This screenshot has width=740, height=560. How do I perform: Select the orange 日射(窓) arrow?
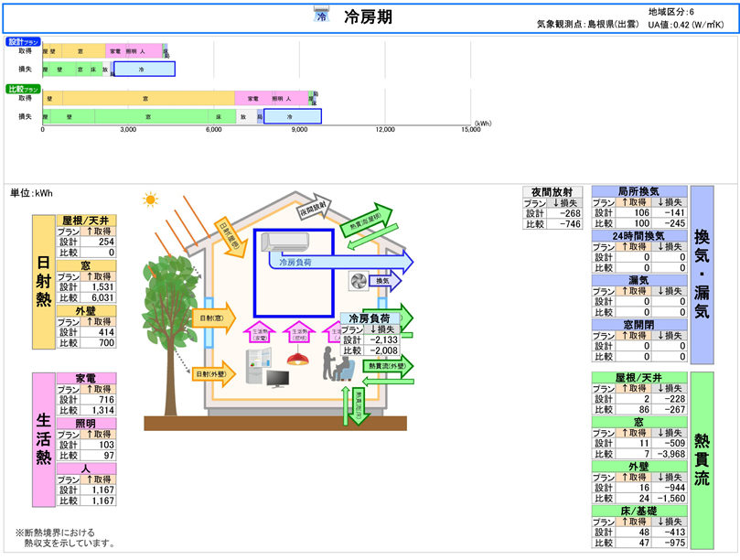210,318
